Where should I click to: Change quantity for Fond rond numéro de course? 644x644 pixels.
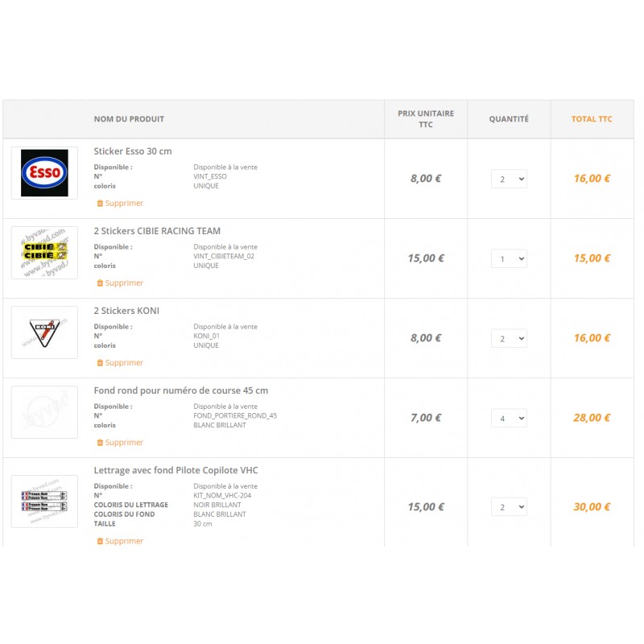[509, 418]
